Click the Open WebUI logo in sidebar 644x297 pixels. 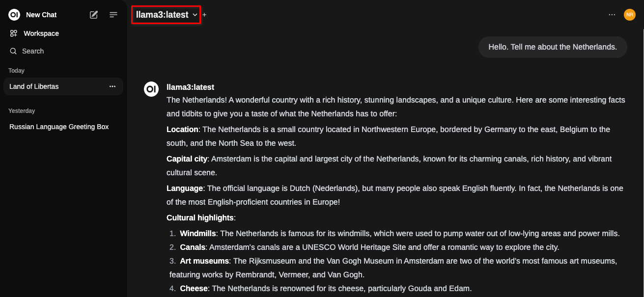pyautogui.click(x=14, y=15)
